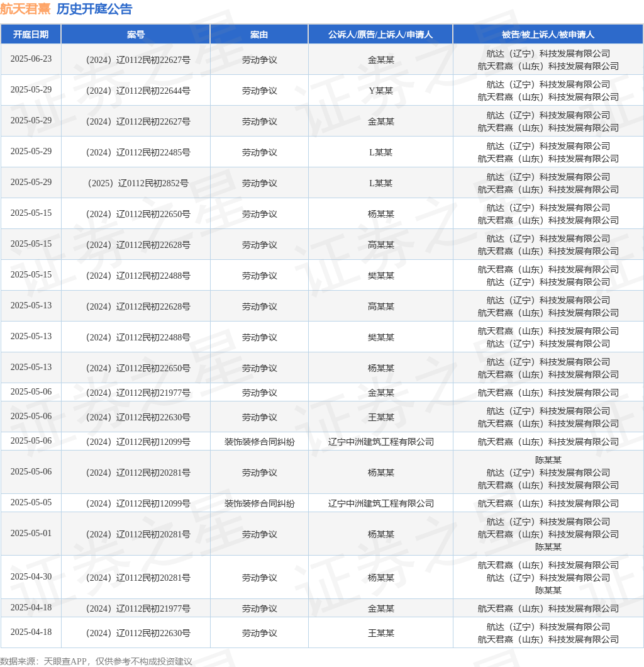The image size is (644, 667).
Task: Click 金某某 in the 2025-04-18 row
Action: coord(381,608)
